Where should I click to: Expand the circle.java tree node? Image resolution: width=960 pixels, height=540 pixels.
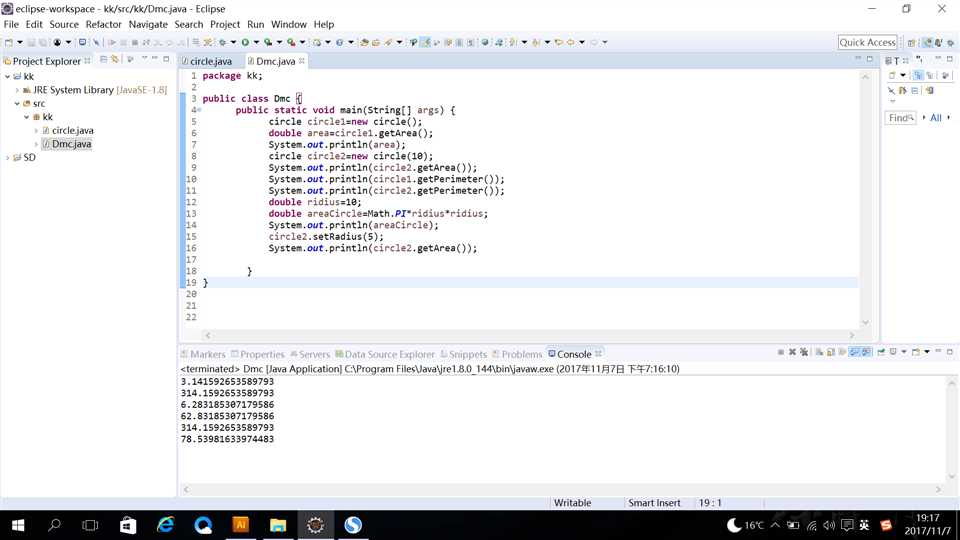click(36, 130)
